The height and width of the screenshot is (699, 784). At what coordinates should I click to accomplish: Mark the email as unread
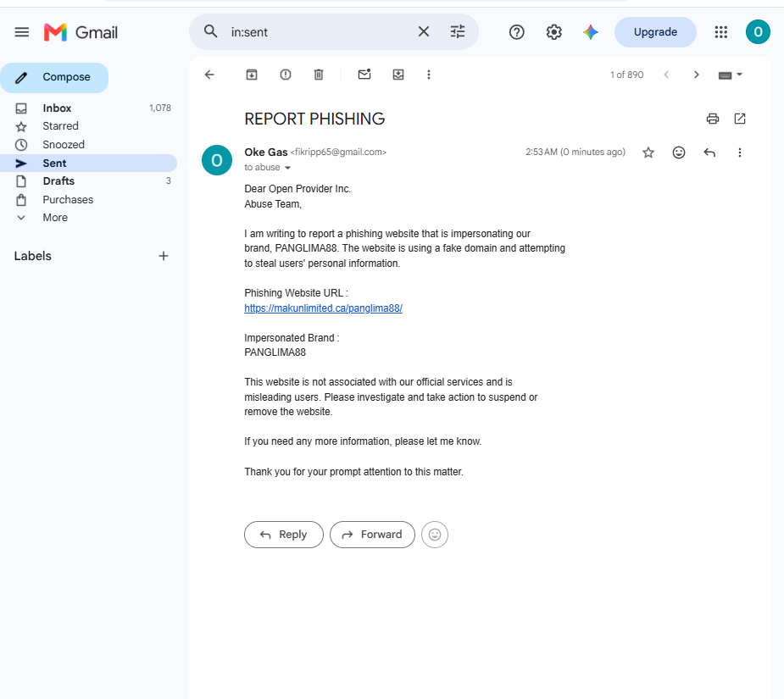coord(364,74)
